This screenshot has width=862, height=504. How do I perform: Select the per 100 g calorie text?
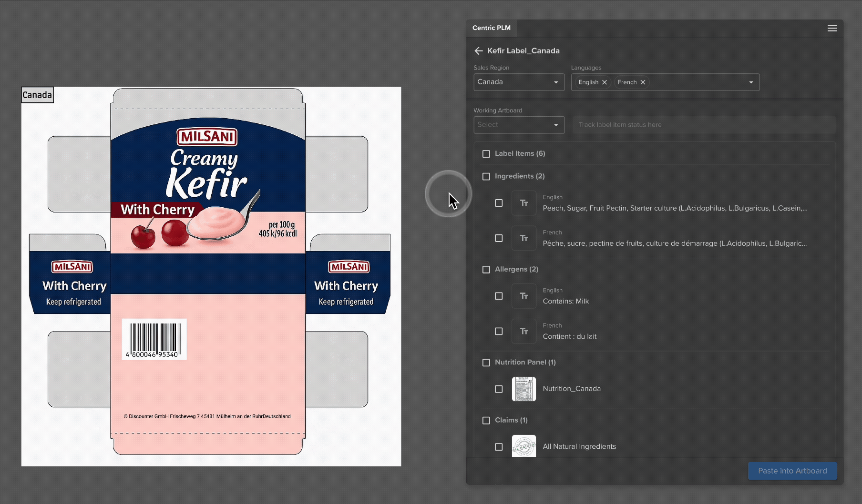point(278,229)
